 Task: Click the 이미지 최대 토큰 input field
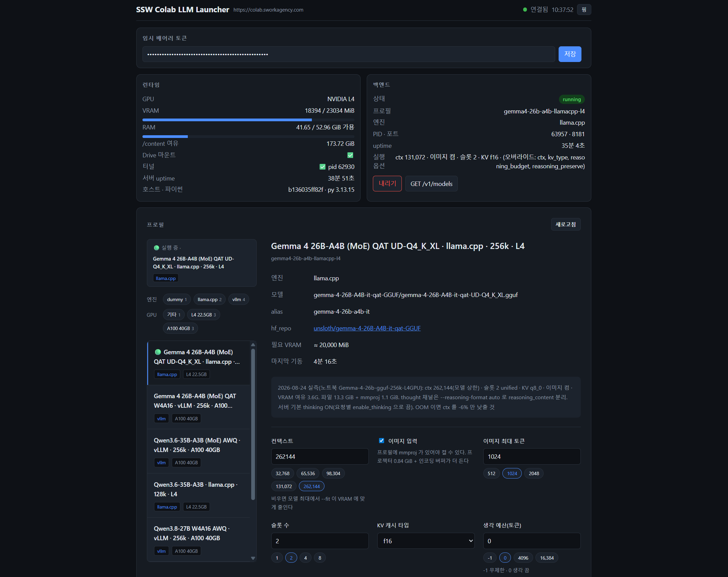tap(532, 456)
